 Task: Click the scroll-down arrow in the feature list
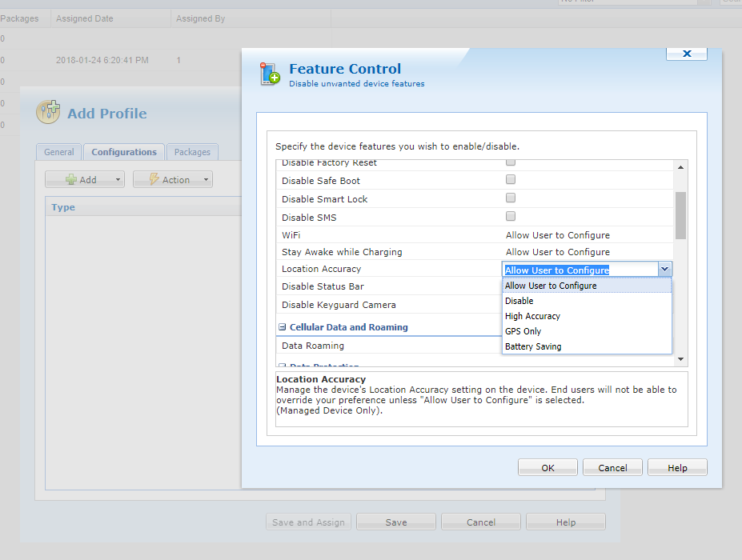[x=680, y=360]
